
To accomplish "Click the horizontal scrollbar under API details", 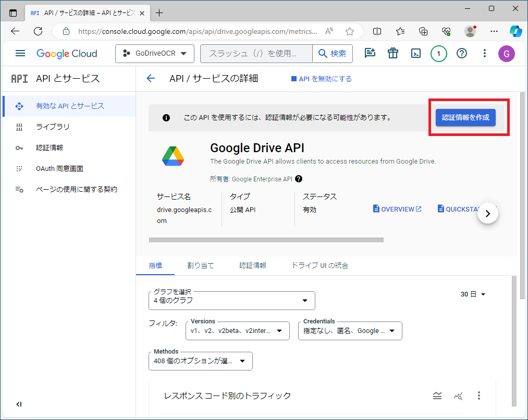I will (x=266, y=240).
